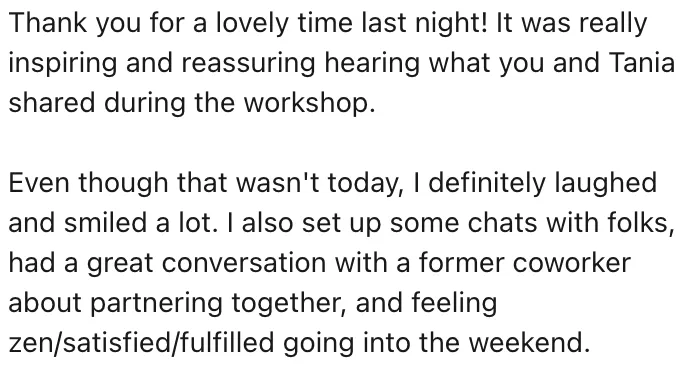The image size is (690, 380).
Task: Place cursor on the word "workshop"
Action: tap(309, 104)
